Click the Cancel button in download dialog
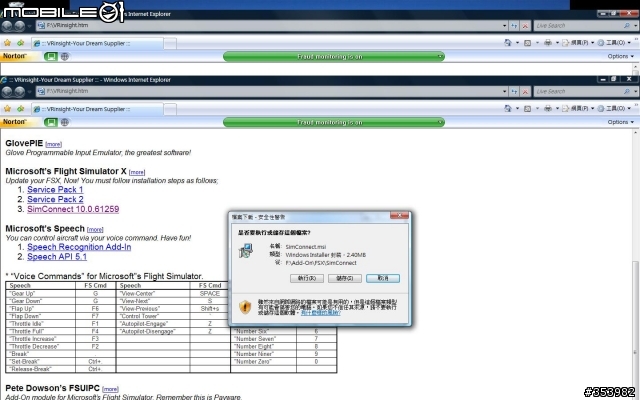The image size is (640, 400). (383, 278)
